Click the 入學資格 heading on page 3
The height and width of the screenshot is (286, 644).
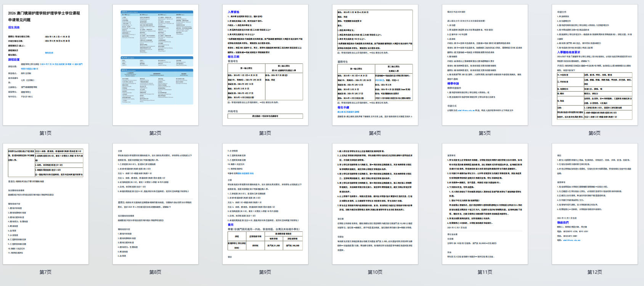pos(233,12)
